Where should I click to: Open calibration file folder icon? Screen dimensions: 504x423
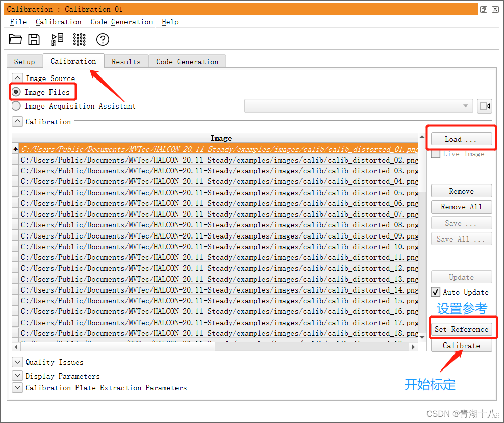click(15, 40)
